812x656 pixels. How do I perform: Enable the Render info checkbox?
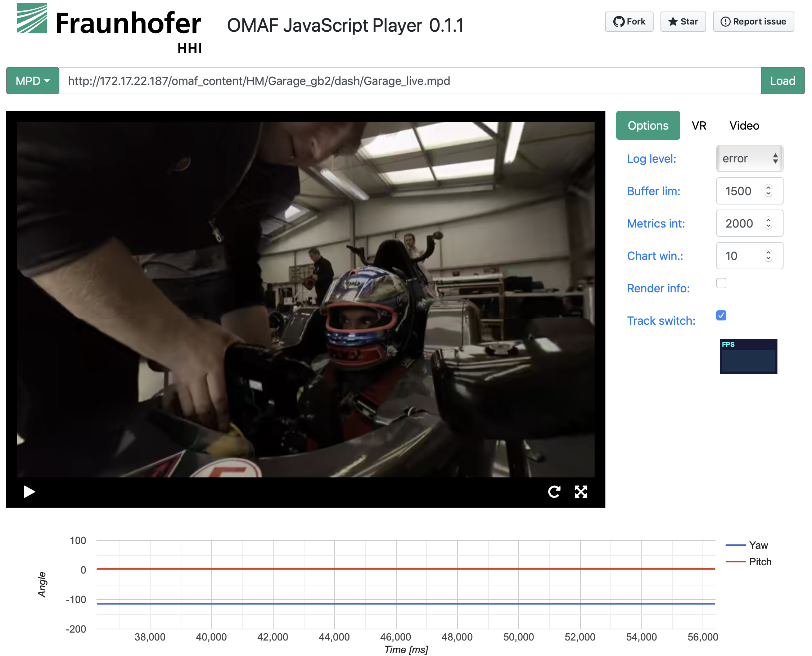click(721, 283)
